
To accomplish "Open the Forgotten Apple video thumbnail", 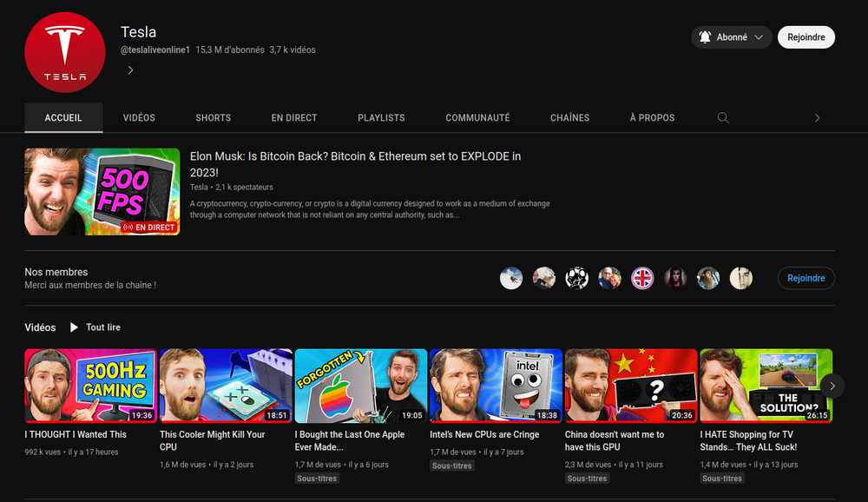I will pyautogui.click(x=361, y=386).
